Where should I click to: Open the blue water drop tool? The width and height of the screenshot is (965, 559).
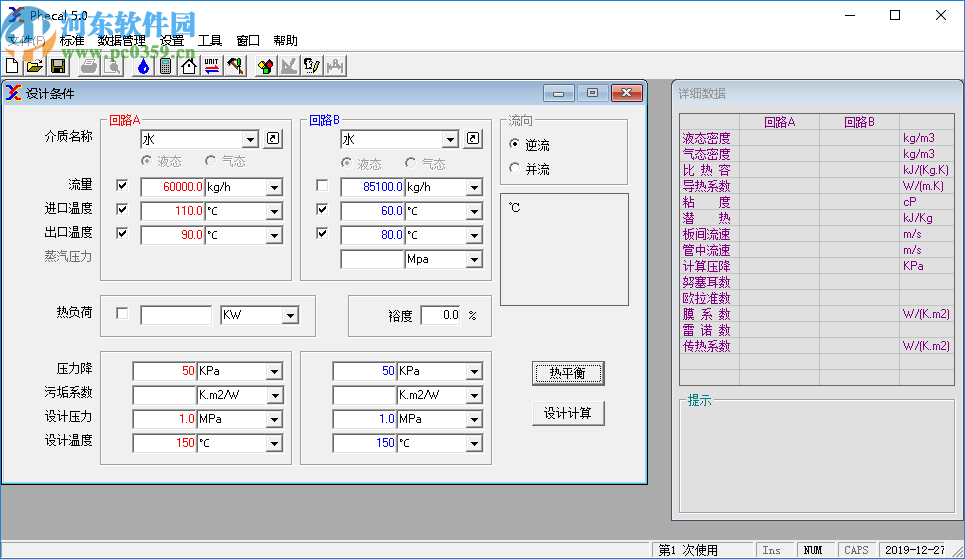coord(143,66)
